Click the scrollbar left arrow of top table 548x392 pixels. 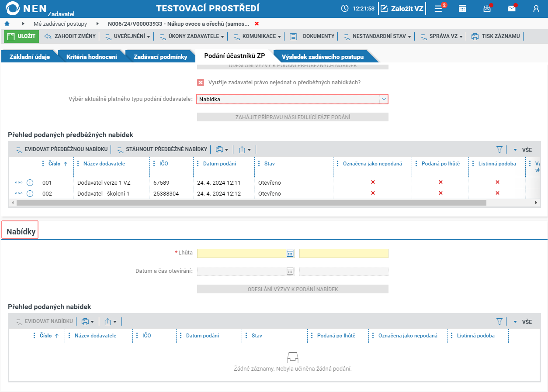(x=12, y=203)
